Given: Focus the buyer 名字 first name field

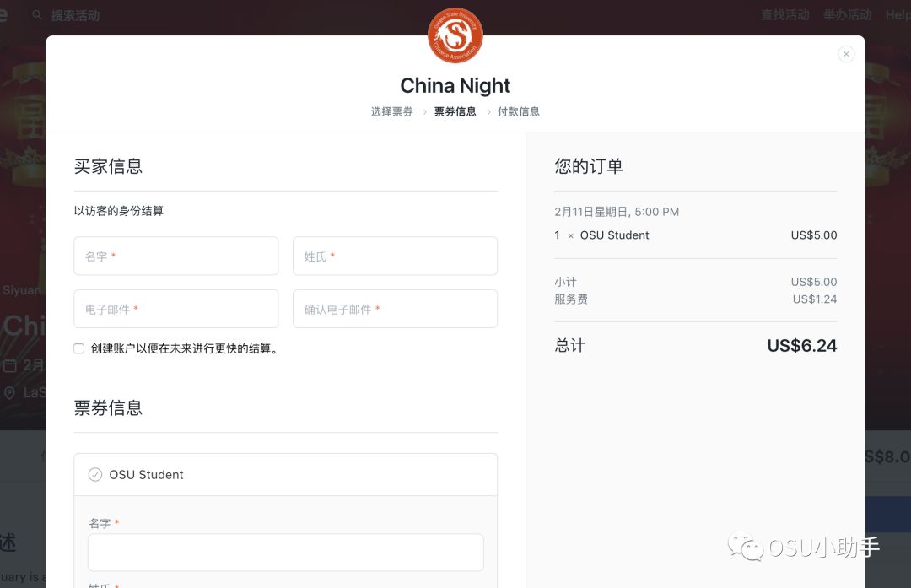Looking at the screenshot, I should (176, 256).
